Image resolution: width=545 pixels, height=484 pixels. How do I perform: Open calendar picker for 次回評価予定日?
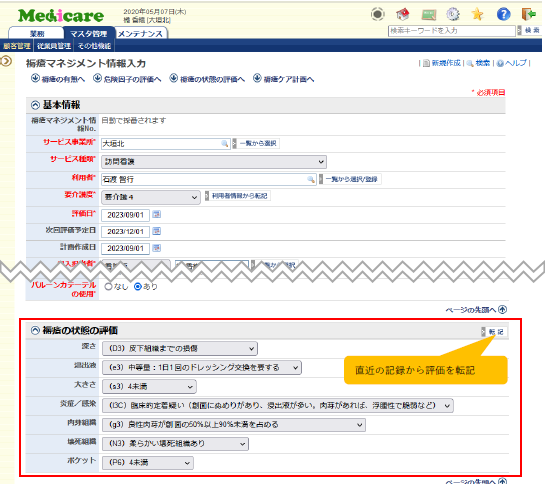[157, 231]
